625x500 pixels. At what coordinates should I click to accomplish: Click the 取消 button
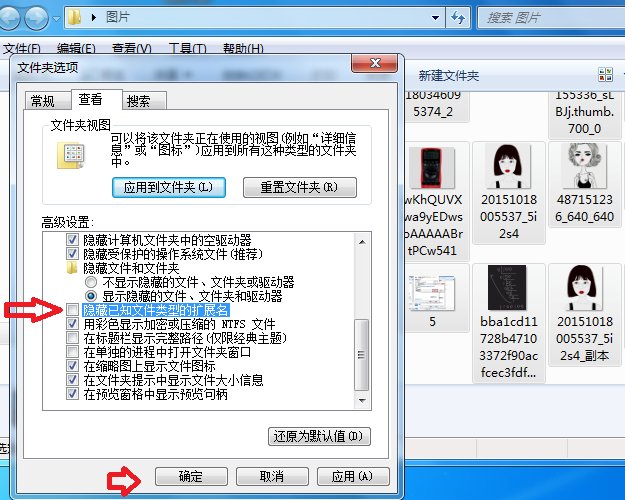coord(272,476)
